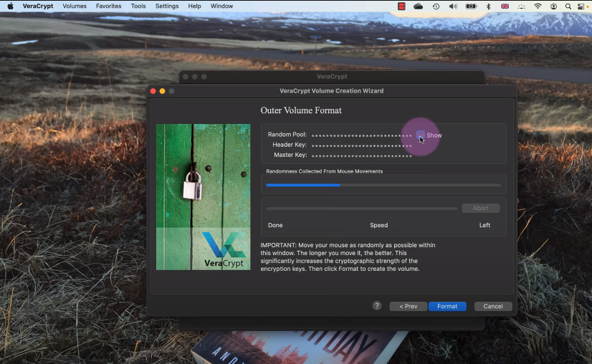Minimize the Volume Creation Wizard window

coord(163,91)
